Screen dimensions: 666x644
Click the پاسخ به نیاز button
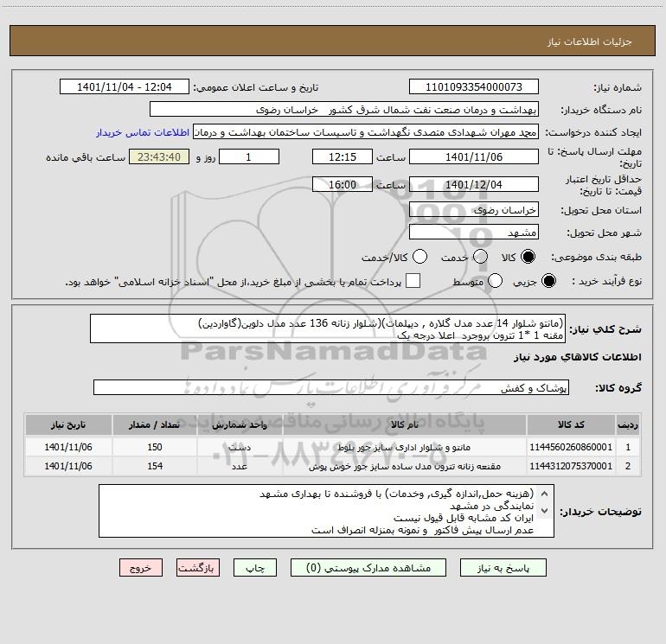(503, 568)
